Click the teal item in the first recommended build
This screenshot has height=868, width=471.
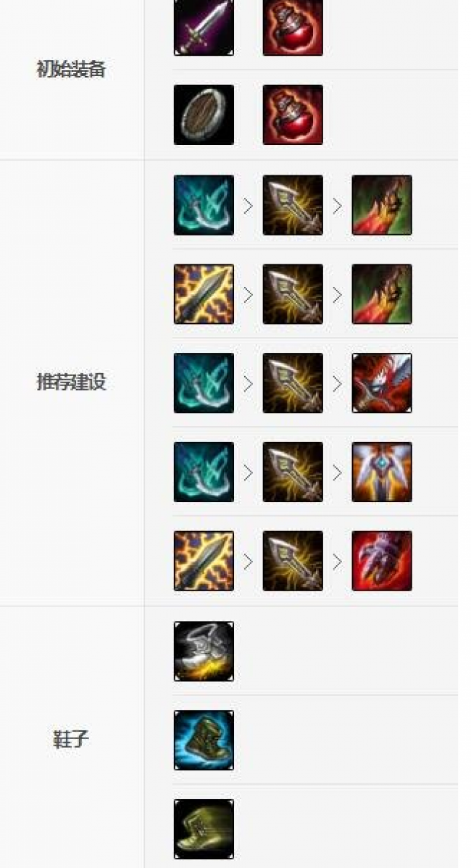click(204, 205)
